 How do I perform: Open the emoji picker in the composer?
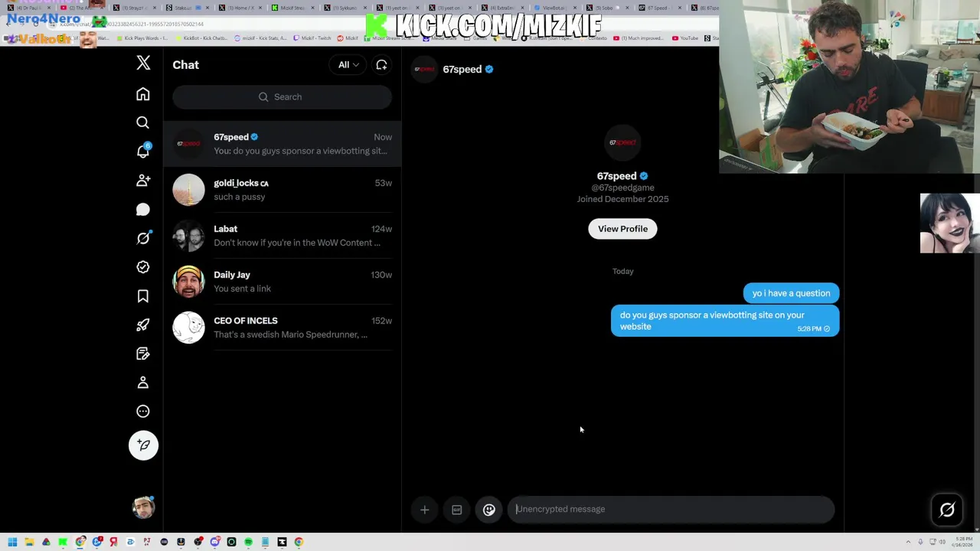click(x=489, y=510)
